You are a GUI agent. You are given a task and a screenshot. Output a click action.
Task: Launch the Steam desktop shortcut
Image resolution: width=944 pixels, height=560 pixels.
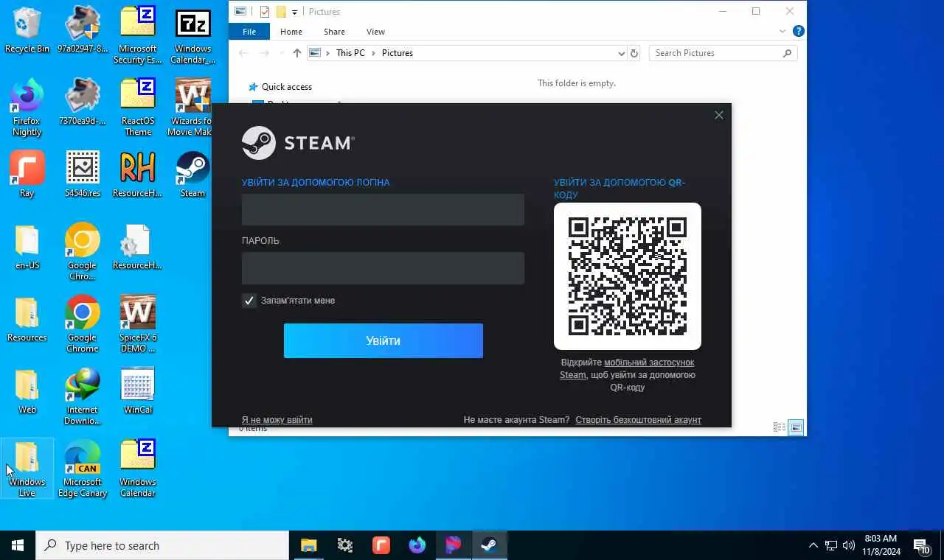[x=192, y=175]
